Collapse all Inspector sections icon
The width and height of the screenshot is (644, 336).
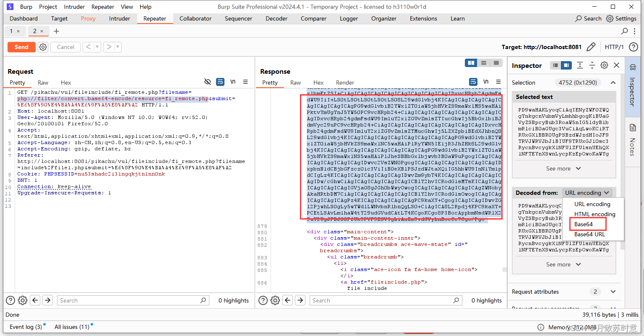[x=592, y=65]
